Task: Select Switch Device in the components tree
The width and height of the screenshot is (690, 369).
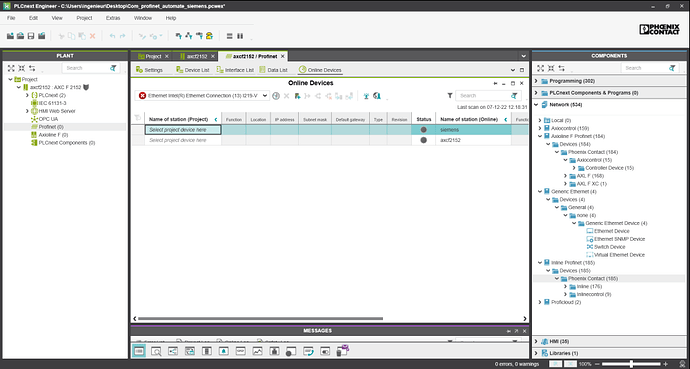Action: (x=609, y=247)
